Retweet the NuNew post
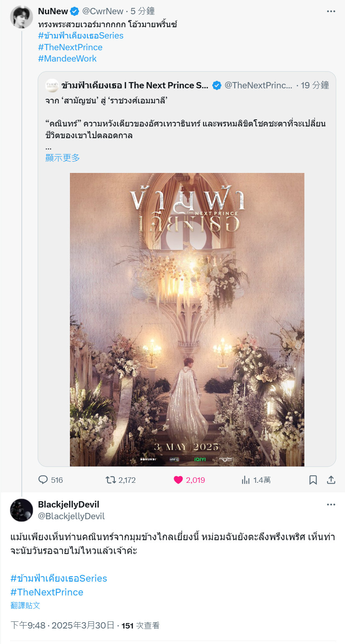This screenshot has width=345, height=644. (121, 480)
